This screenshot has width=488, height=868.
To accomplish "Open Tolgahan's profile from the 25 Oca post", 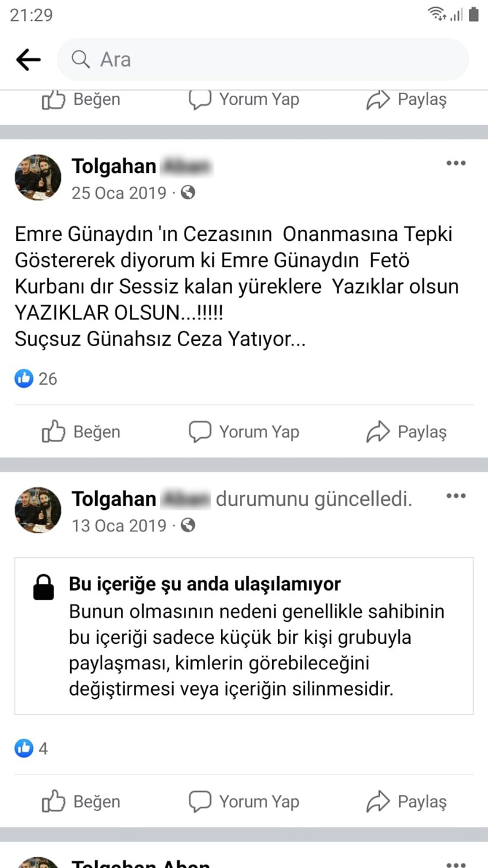I will coord(114,167).
